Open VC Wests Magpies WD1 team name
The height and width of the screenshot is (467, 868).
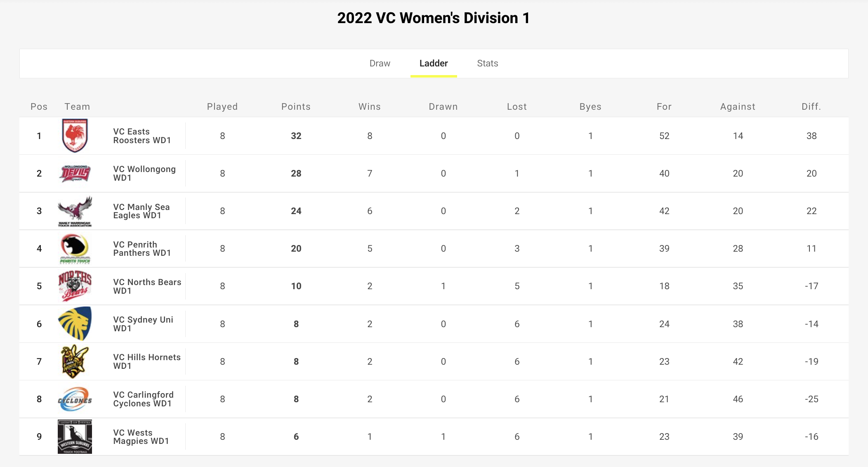pos(141,436)
